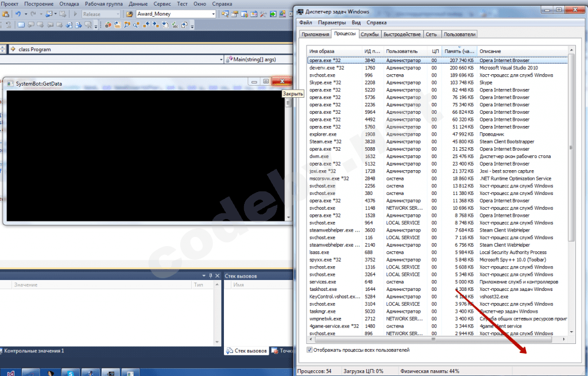
Task: Select the lsass.exe process row
Action: click(437, 252)
